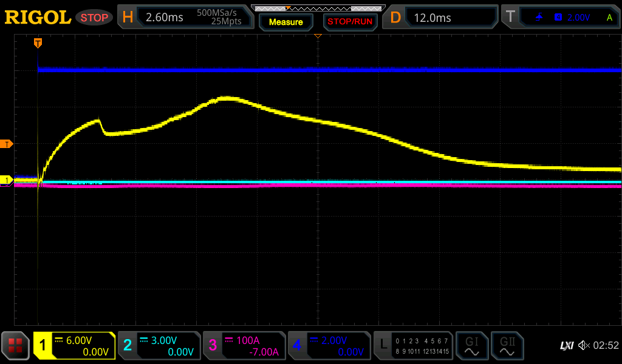Screen dimensions: 622x364
Task: Open GI waveform generator settings
Action: (471, 346)
